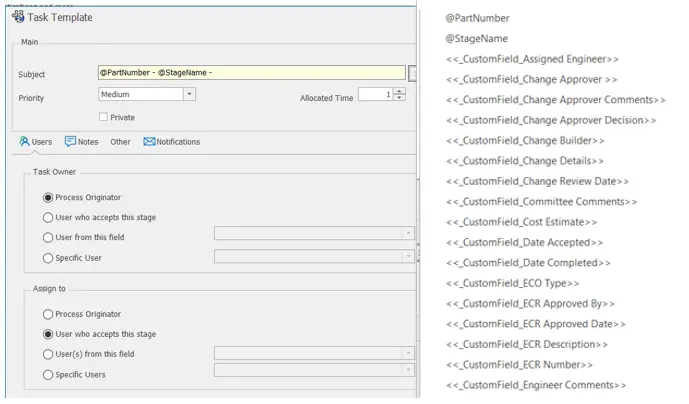Open the Other tab
Viewport: 689px width, 404px height.
click(120, 142)
